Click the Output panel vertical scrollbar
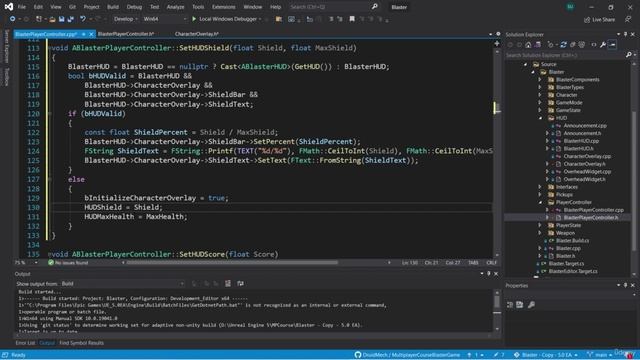This screenshot has height=360, width=640. pyautogui.click(x=497, y=311)
